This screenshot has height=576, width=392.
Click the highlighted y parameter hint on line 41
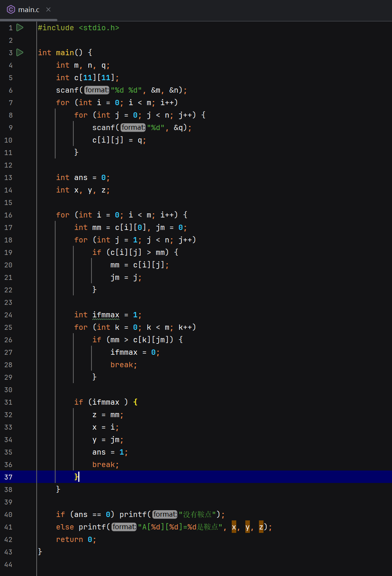pos(247,526)
